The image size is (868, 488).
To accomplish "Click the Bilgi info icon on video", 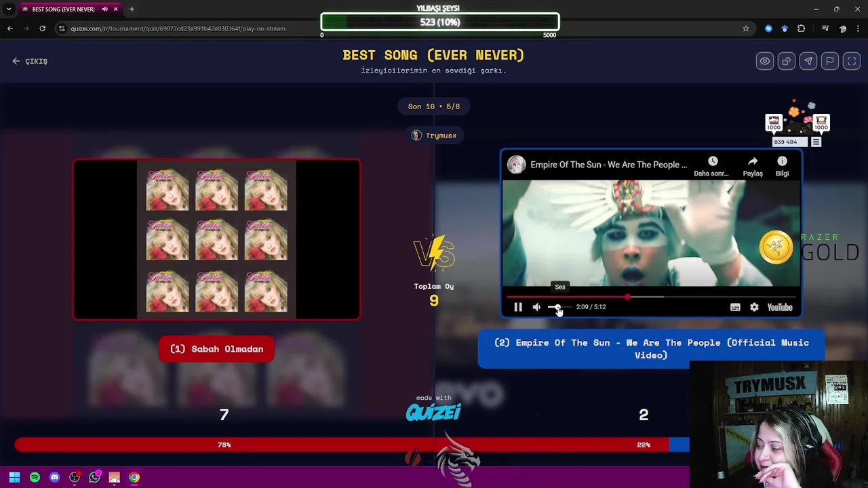I will click(x=782, y=161).
